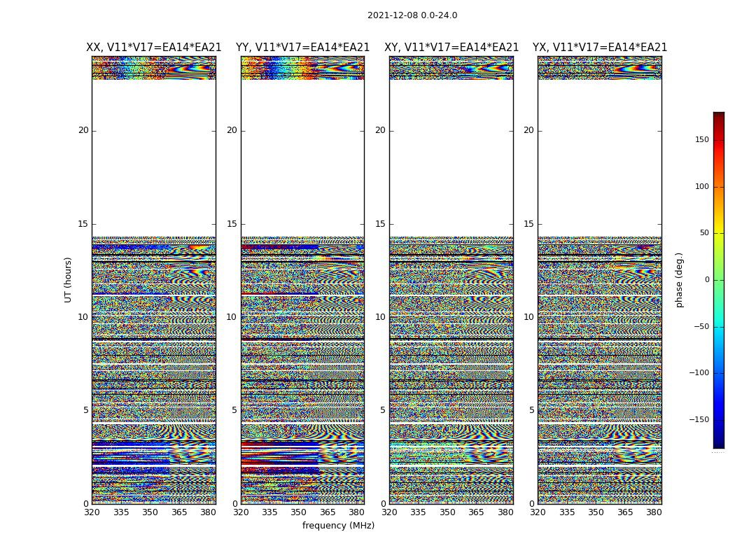Click the 150 tick label on colorbar
The image size is (735, 560).
(701, 140)
